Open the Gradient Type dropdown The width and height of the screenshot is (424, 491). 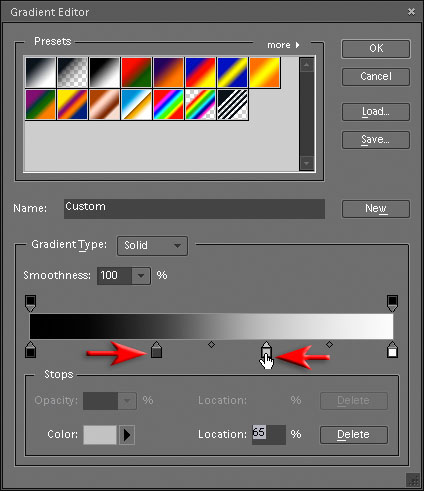(x=152, y=246)
